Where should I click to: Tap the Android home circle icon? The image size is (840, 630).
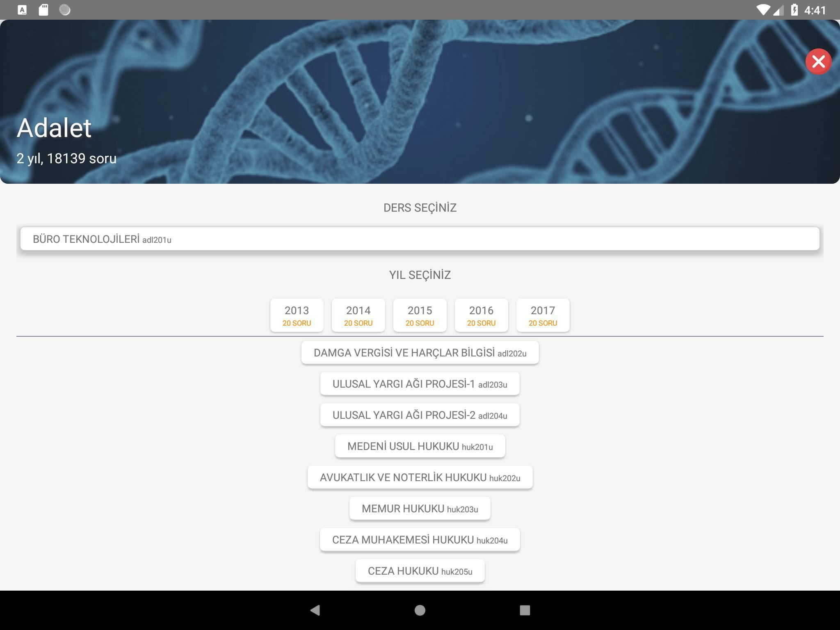420,610
